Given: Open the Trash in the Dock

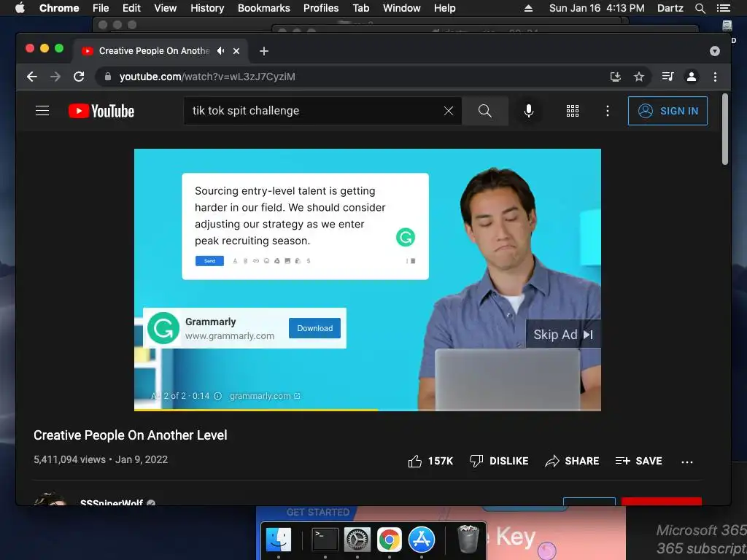Looking at the screenshot, I should (x=468, y=539).
